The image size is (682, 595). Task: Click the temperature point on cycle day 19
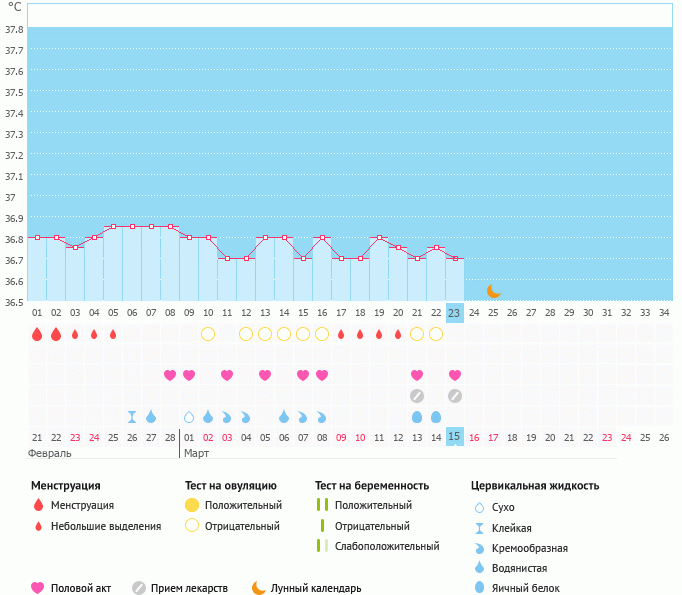(x=379, y=238)
